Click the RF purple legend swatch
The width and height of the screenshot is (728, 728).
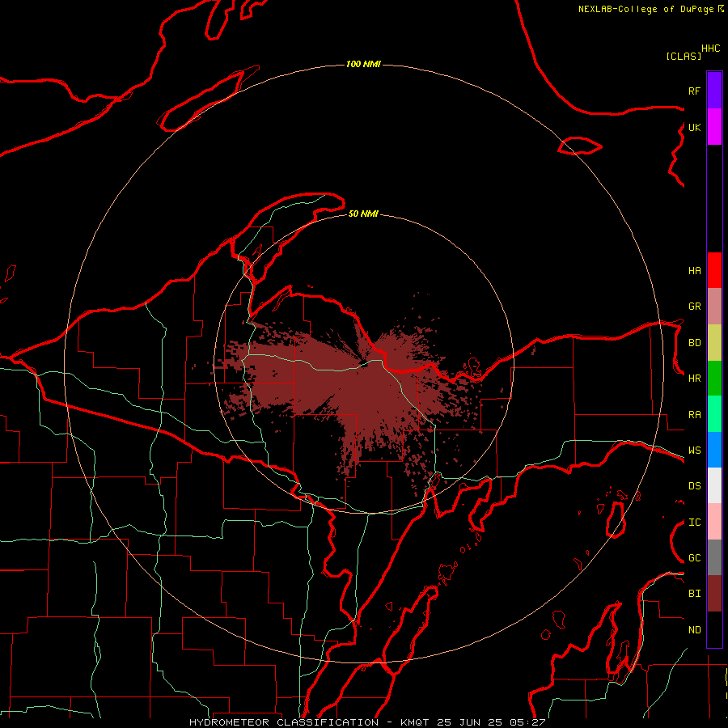714,90
